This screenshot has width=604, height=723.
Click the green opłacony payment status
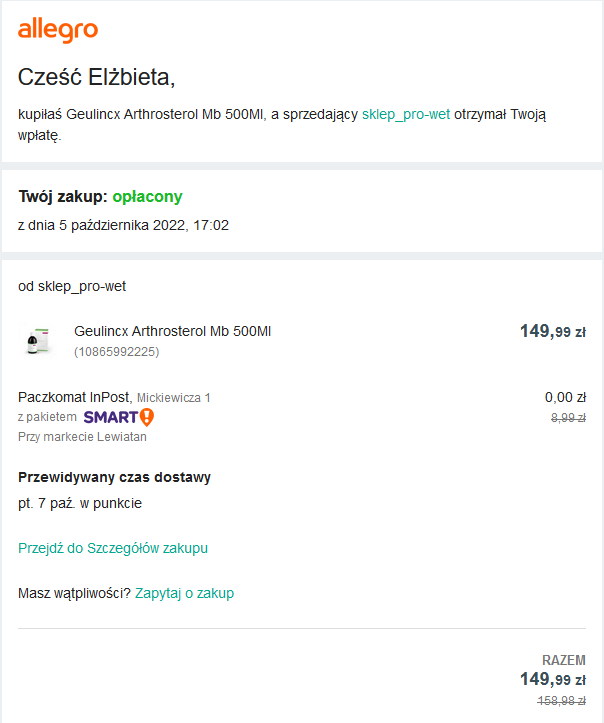[x=147, y=196]
